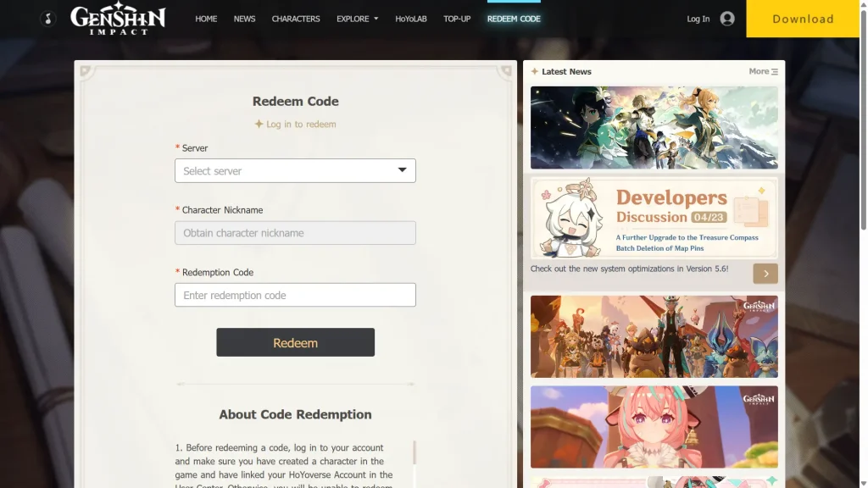Open the Select server dropdown
The height and width of the screenshot is (488, 868).
click(x=295, y=171)
